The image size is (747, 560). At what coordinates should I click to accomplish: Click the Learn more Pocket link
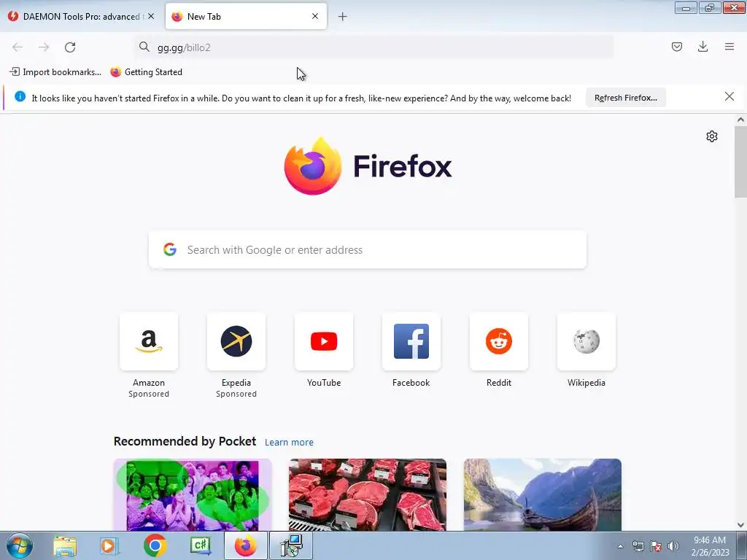[289, 443]
